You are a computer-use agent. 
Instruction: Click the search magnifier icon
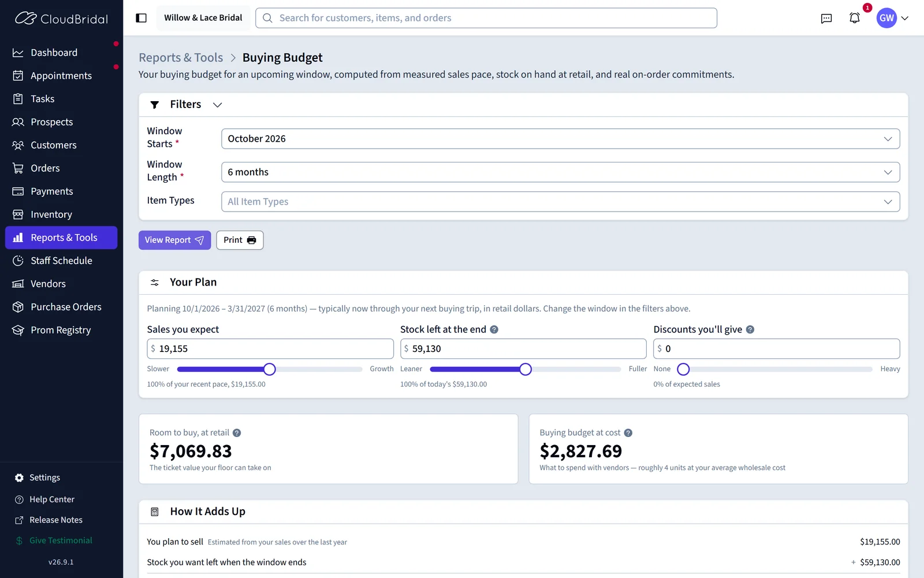coord(267,18)
